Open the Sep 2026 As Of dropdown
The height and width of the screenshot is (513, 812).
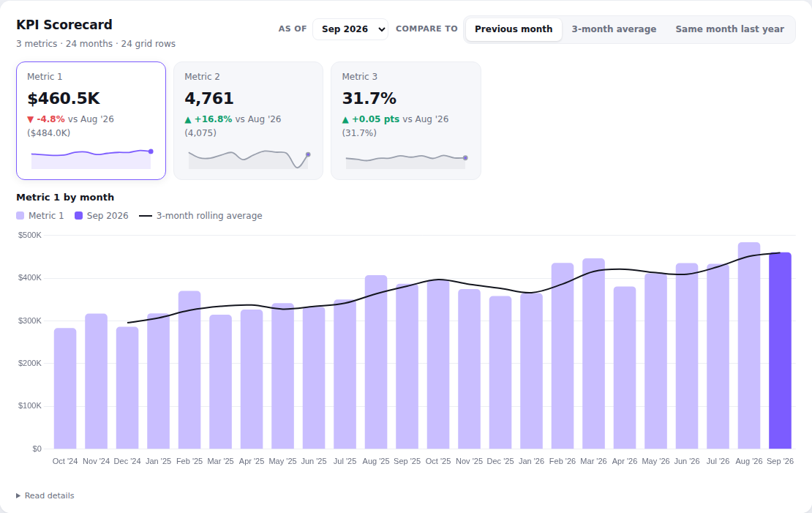[x=350, y=29]
